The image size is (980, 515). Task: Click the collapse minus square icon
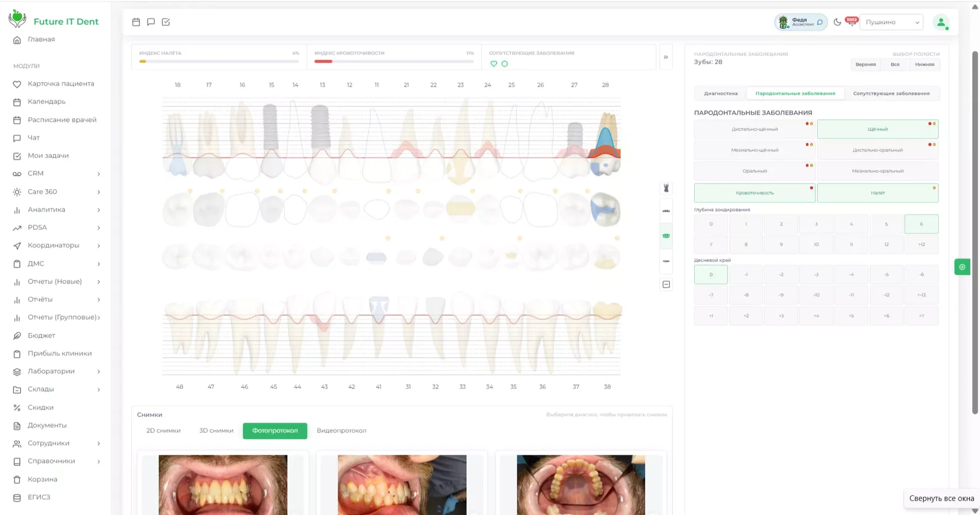click(x=666, y=285)
